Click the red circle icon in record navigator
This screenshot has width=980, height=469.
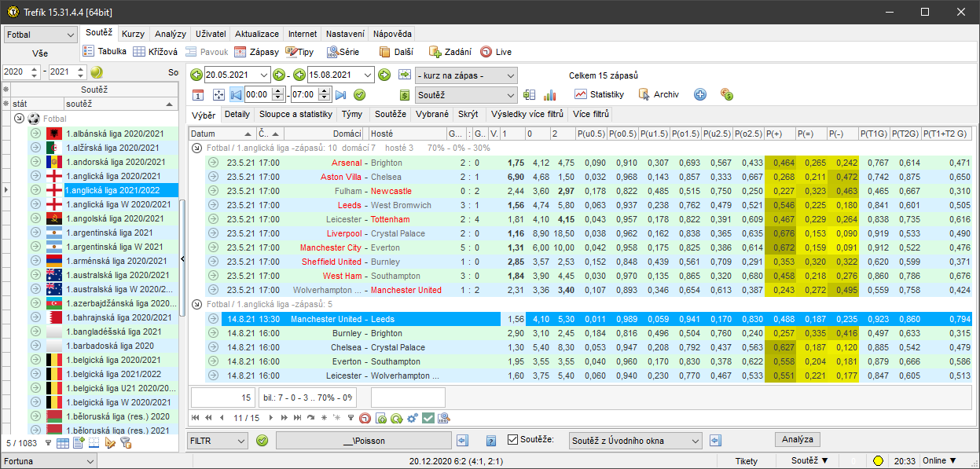(365, 418)
